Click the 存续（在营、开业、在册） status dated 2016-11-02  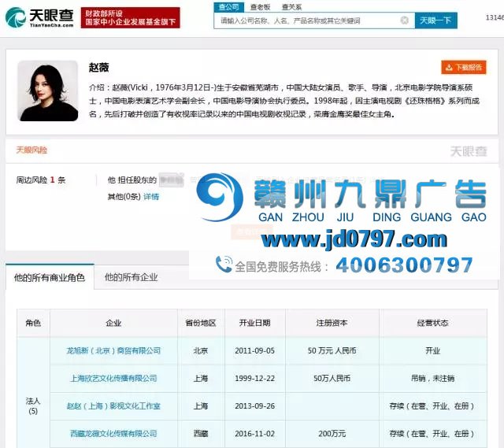pyautogui.click(x=432, y=434)
